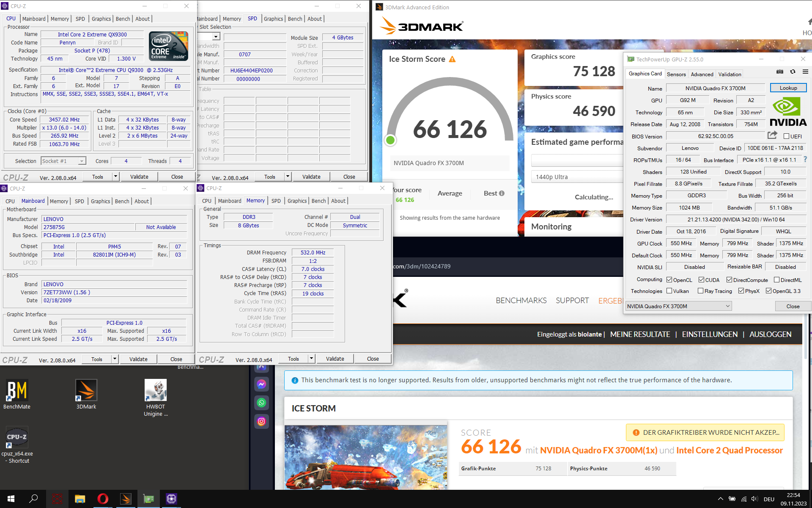
Task: Show hidden system tray icons chevron
Action: pyautogui.click(x=721, y=499)
